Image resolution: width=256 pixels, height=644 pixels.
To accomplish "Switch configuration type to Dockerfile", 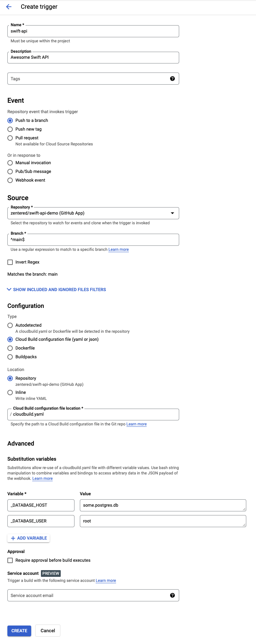I will (10, 348).
